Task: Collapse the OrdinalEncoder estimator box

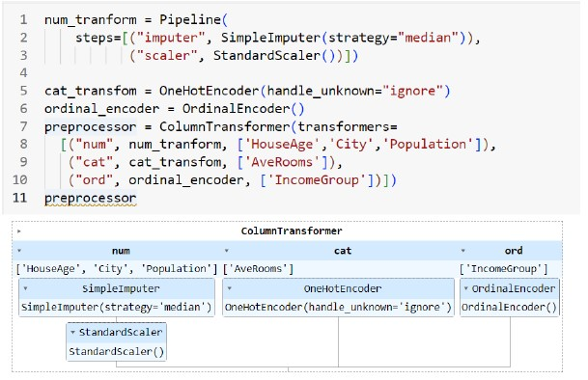Action: point(466,288)
